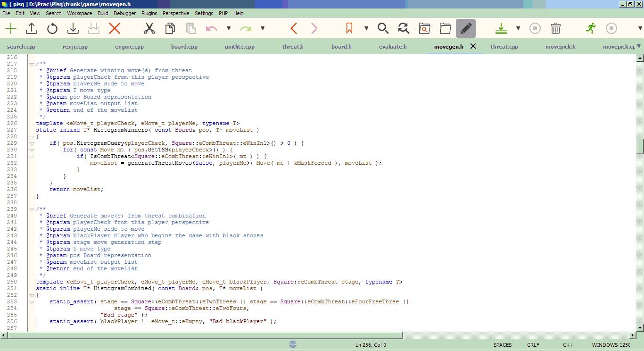Open the build options dropdown arrow

[518, 28]
